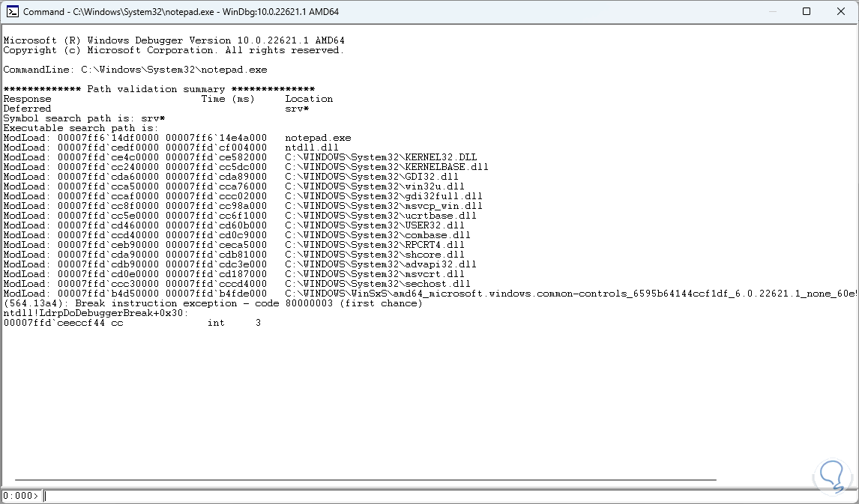This screenshot has height=504, width=859.
Task: Click the gdi32full.dll module path
Action: tap(384, 196)
